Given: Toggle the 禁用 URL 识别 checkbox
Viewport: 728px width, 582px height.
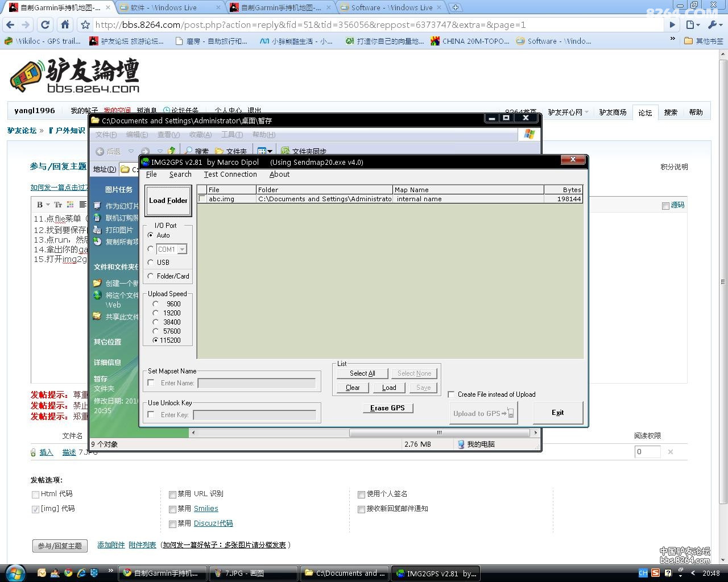Looking at the screenshot, I should (x=172, y=494).
